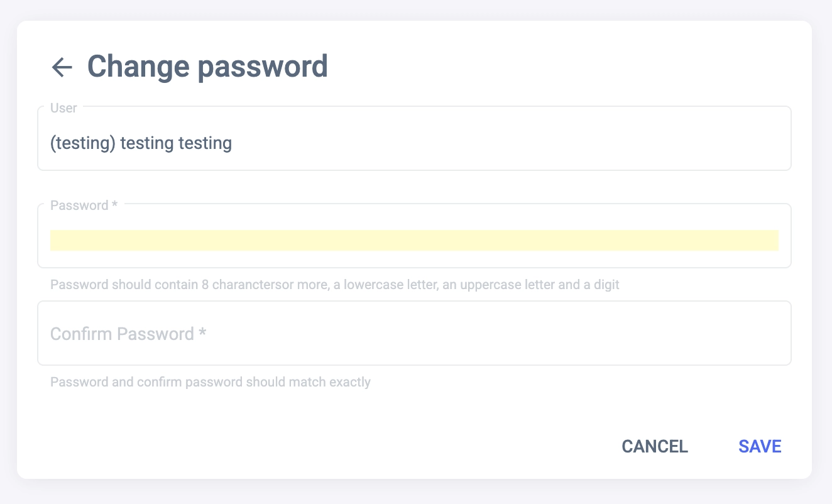This screenshot has height=504, width=832.
Task: Click the 'Confirm Password *' placeholder text
Action: [128, 334]
